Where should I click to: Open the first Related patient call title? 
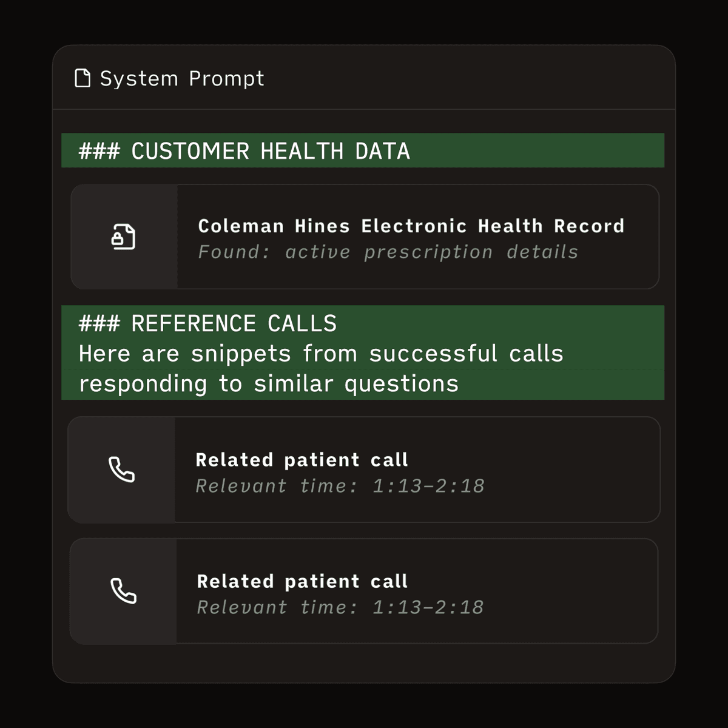point(302,460)
